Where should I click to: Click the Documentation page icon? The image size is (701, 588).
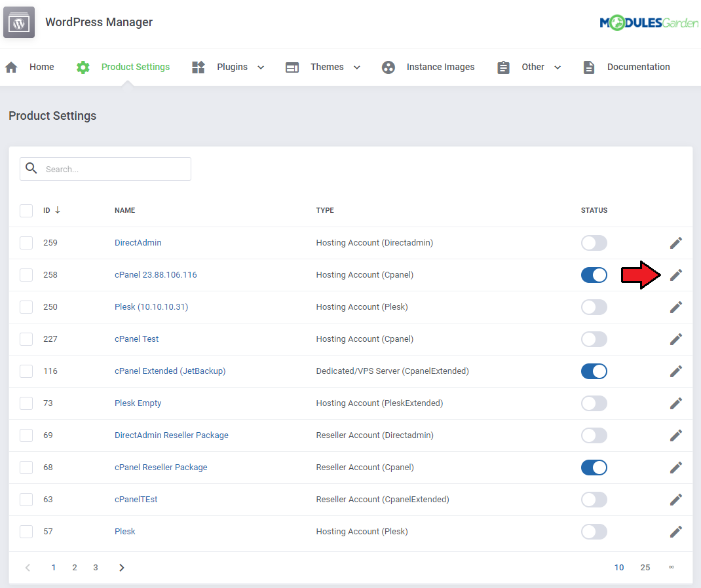(589, 67)
